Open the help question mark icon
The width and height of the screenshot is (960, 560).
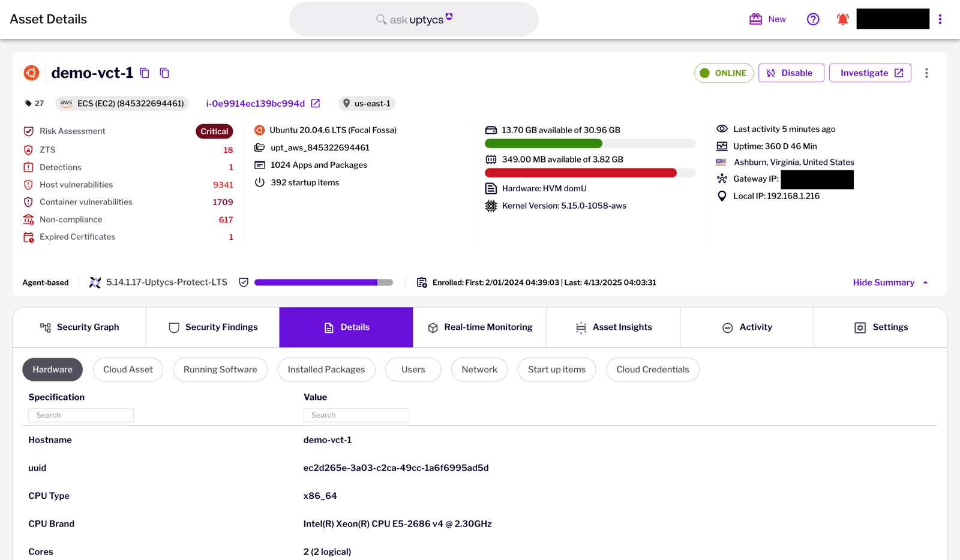pos(813,19)
